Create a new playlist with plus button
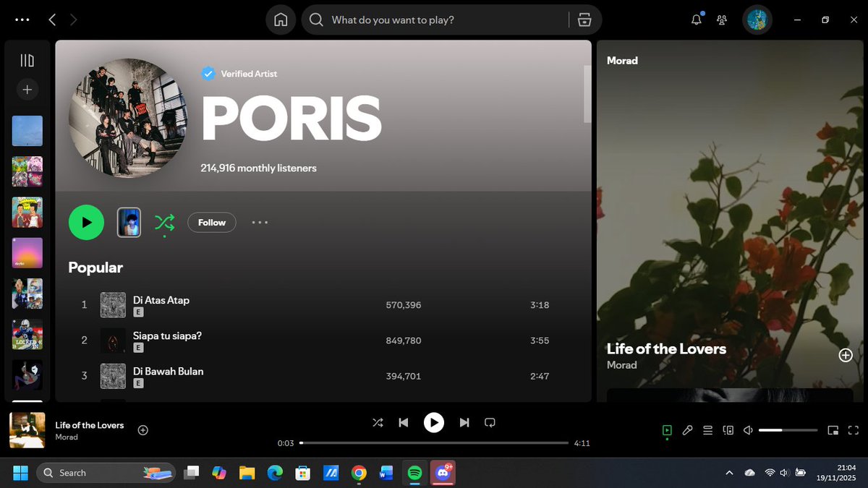This screenshot has height=488, width=868. [x=27, y=90]
